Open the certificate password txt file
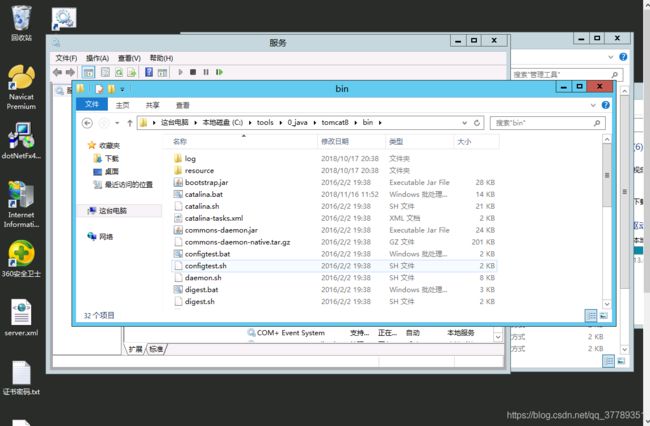650x426 pixels. click(x=21, y=378)
